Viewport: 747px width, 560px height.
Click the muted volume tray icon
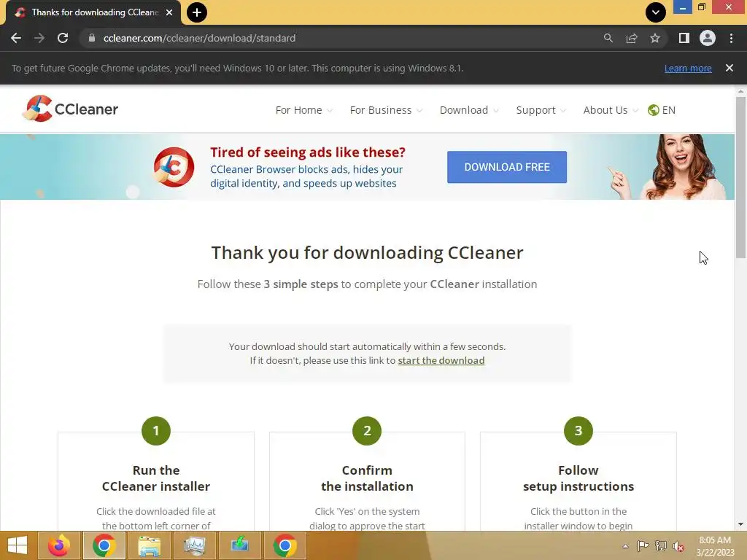pos(678,546)
